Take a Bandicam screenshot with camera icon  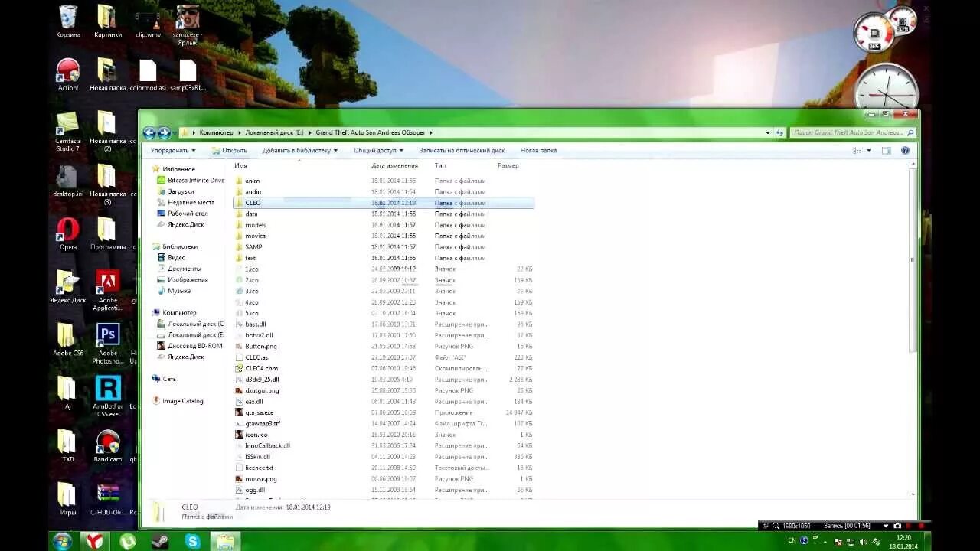[897, 526]
